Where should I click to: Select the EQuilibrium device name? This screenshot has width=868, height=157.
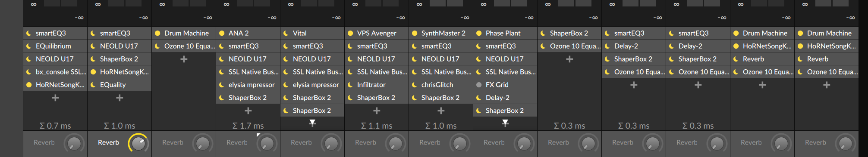click(x=53, y=46)
